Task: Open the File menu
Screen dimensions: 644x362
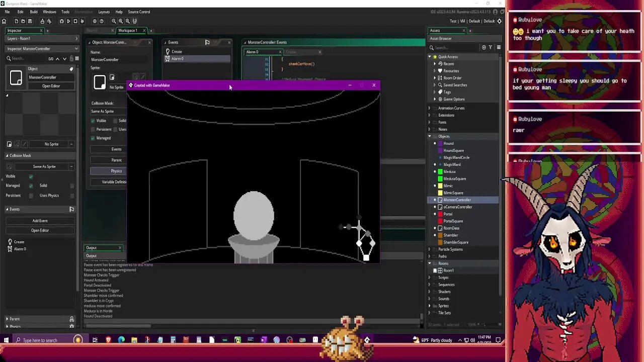Action: click(x=7, y=12)
